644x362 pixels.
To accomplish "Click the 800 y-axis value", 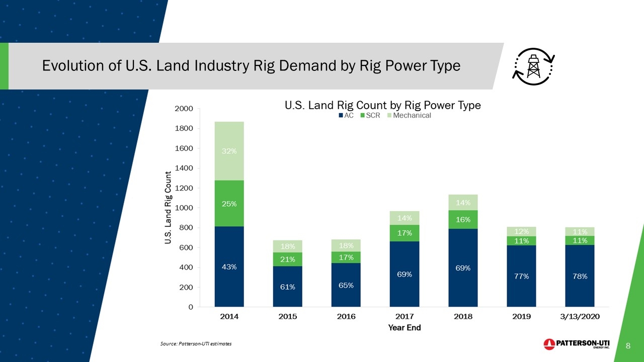I will pyautogui.click(x=187, y=228).
